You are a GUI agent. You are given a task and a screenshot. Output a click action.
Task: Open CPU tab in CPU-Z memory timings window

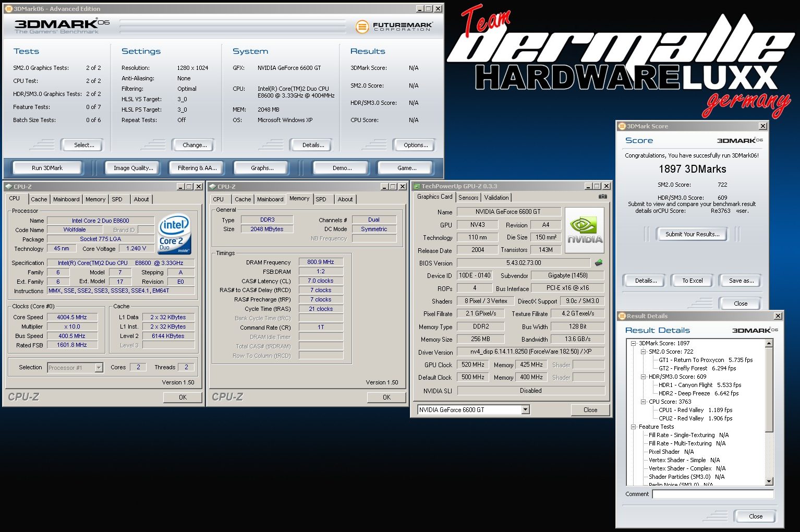click(x=219, y=199)
